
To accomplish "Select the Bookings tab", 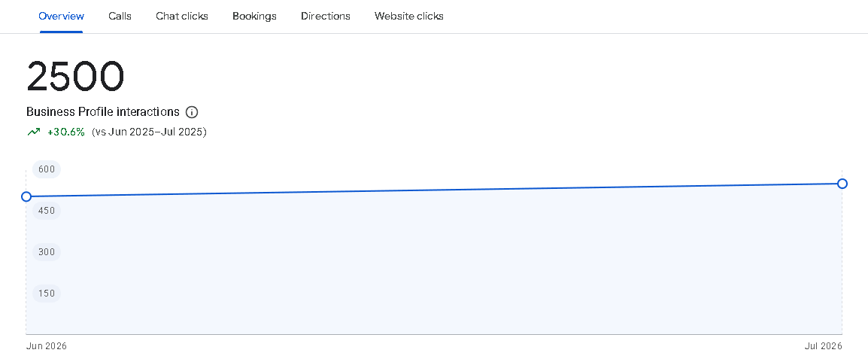I will [255, 16].
